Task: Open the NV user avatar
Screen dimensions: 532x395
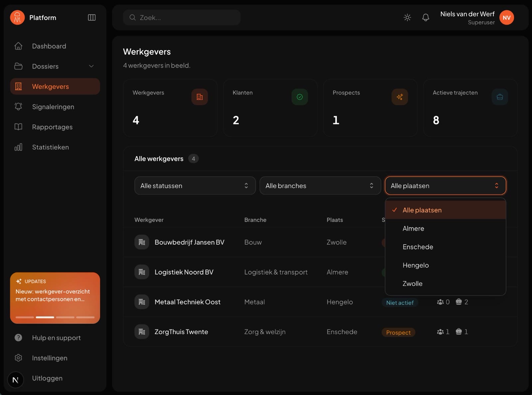Action: [x=507, y=18]
